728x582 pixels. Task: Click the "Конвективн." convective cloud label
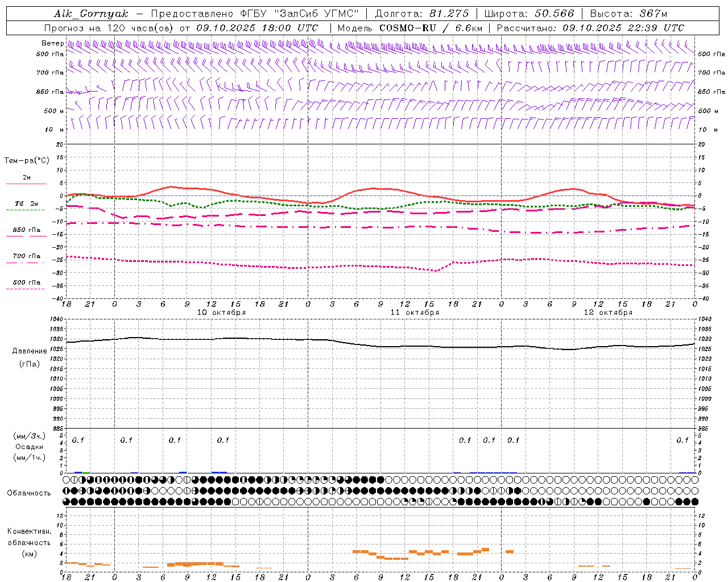(x=30, y=532)
